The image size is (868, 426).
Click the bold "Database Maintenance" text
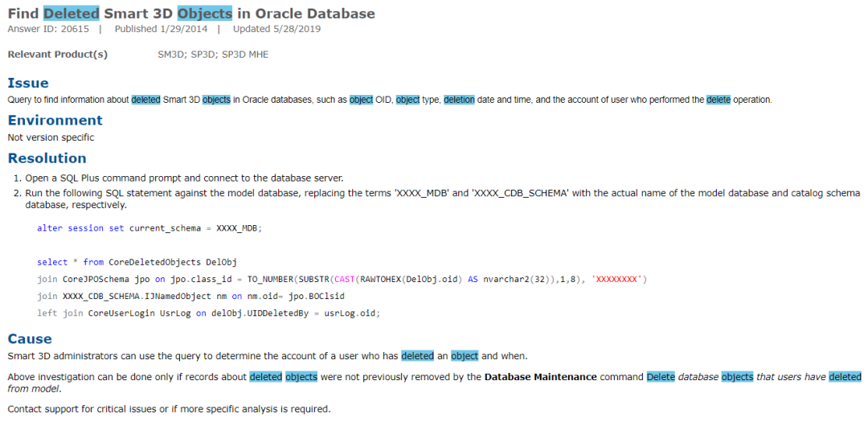pos(540,377)
